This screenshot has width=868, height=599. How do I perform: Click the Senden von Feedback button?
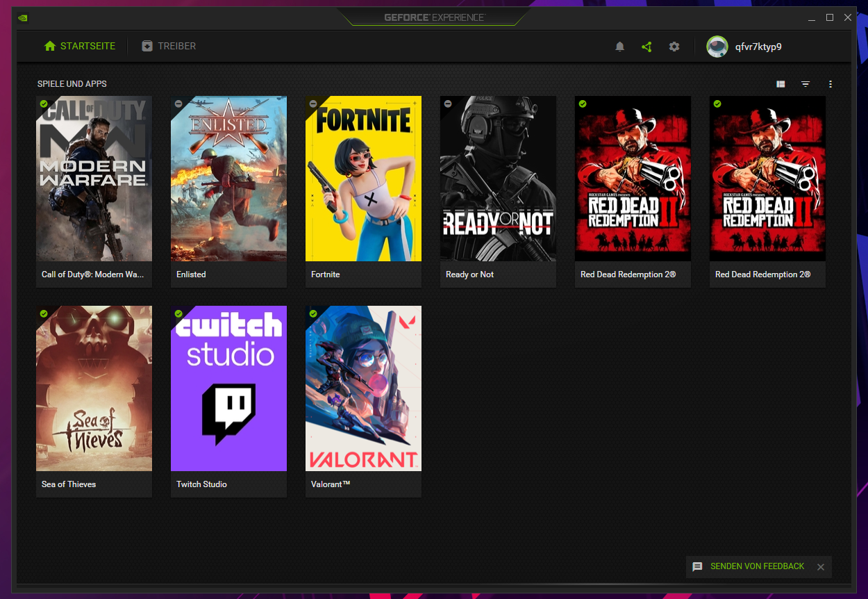pos(757,566)
